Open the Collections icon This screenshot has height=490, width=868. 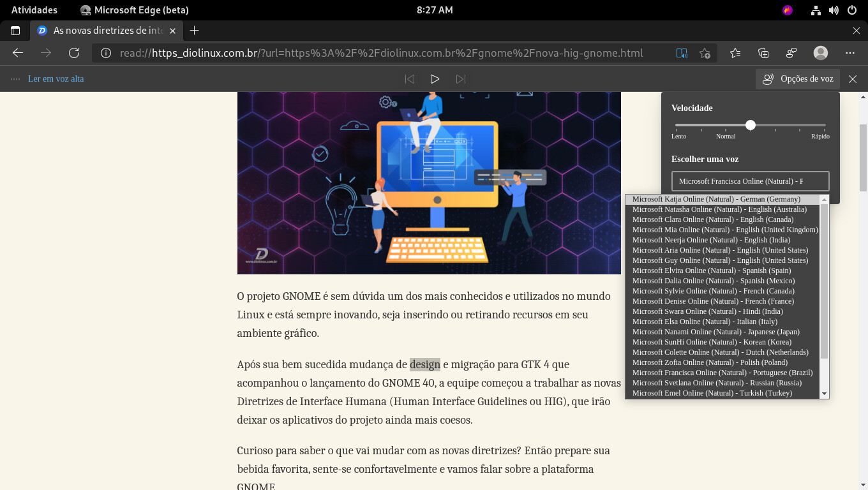tap(763, 53)
